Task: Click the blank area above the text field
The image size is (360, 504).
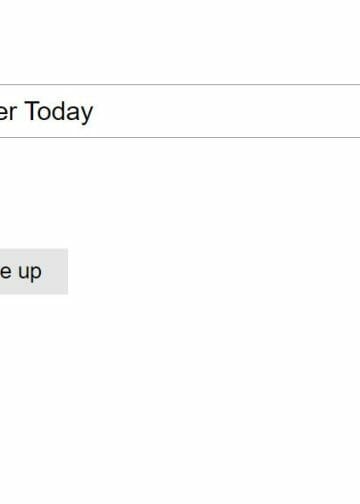Action: coord(180,42)
